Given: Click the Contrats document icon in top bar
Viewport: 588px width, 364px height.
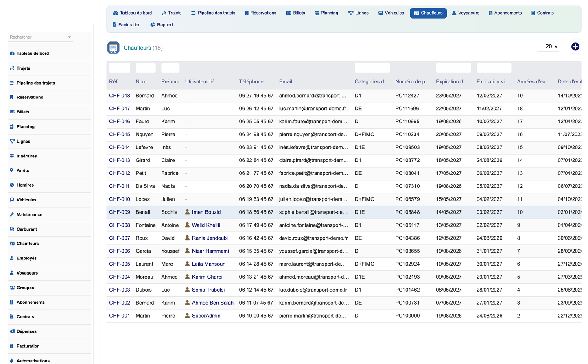Looking at the screenshot, I should click(533, 13).
